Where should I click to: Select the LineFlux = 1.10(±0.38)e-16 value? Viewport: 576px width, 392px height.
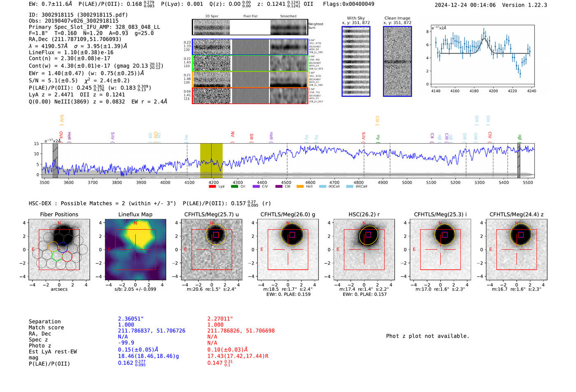point(71,53)
